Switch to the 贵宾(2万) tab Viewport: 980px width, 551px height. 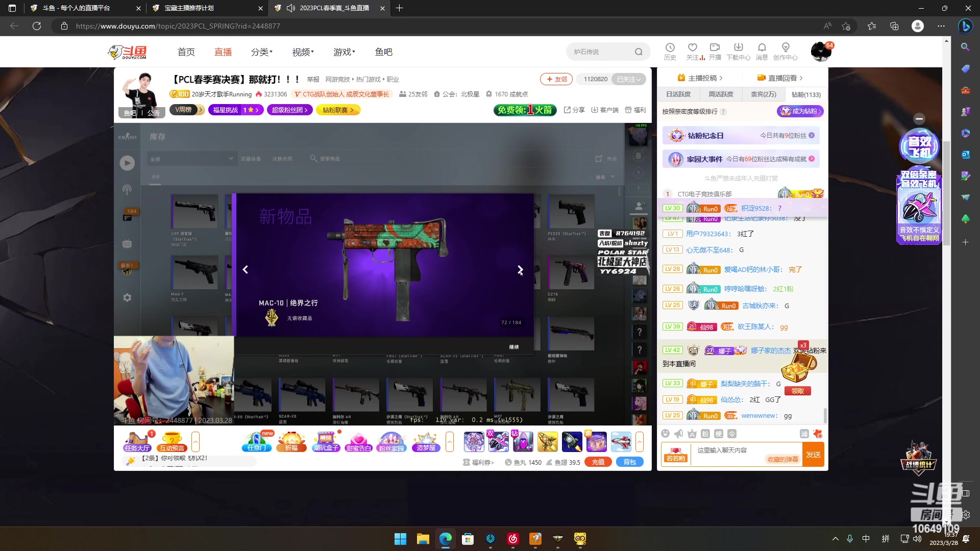(x=763, y=94)
